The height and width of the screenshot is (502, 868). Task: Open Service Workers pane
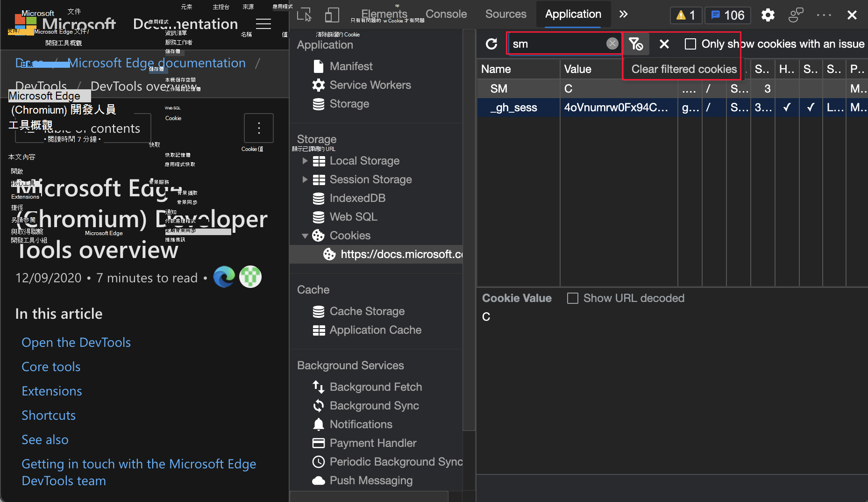(x=370, y=85)
